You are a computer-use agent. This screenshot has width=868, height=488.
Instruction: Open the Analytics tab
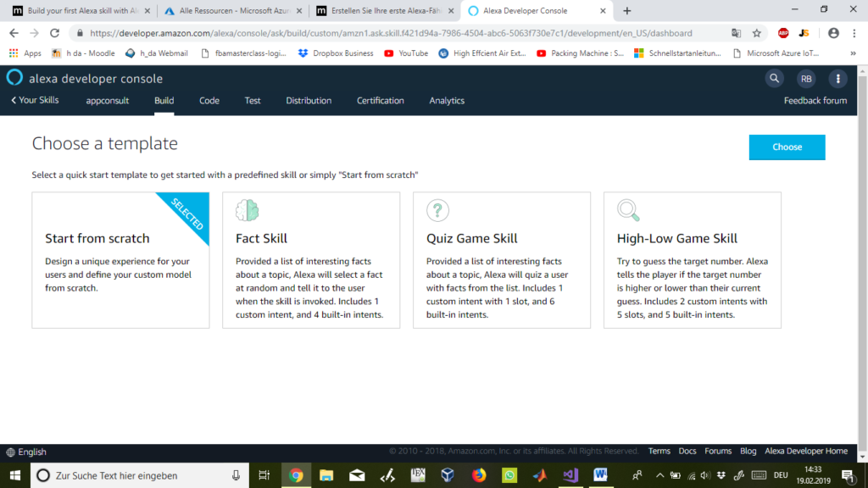coord(447,101)
